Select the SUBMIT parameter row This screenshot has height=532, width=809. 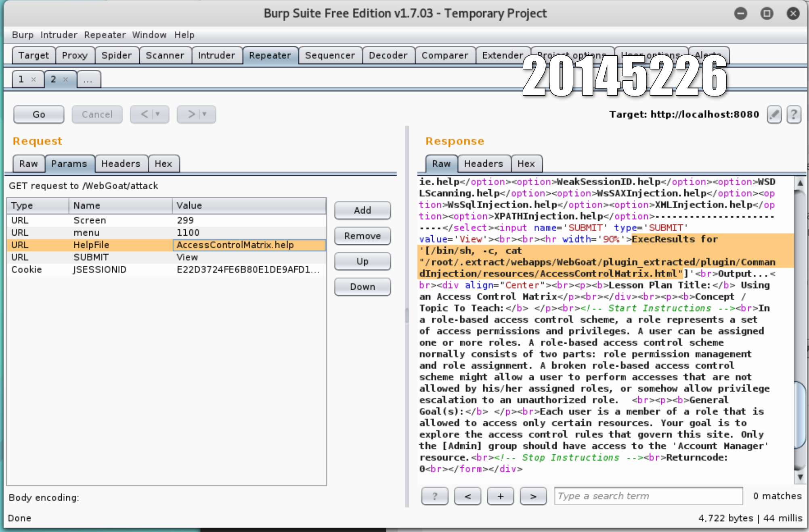[166, 258]
